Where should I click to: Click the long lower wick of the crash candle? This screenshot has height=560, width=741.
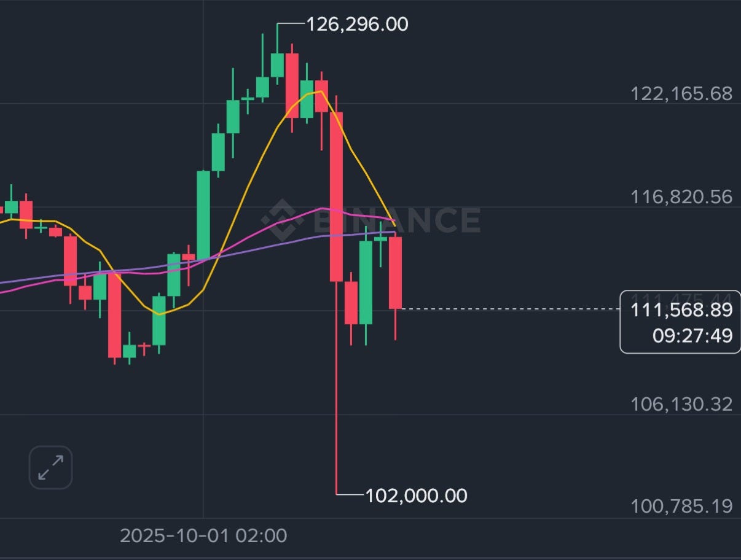pos(337,399)
